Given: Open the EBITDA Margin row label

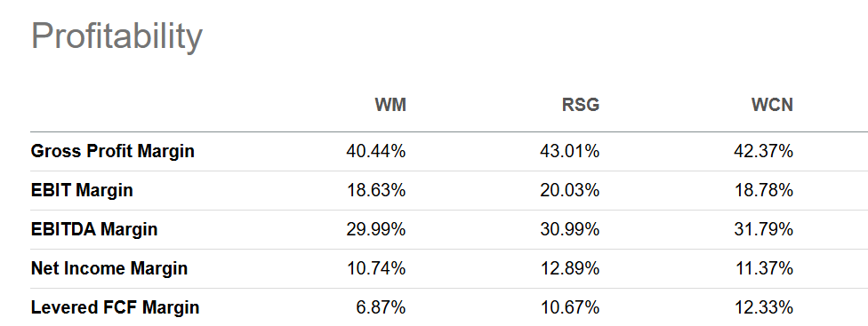Looking at the screenshot, I should [x=94, y=229].
